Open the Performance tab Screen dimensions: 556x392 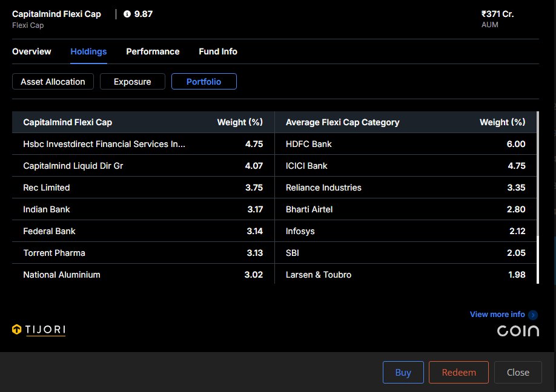coord(153,51)
